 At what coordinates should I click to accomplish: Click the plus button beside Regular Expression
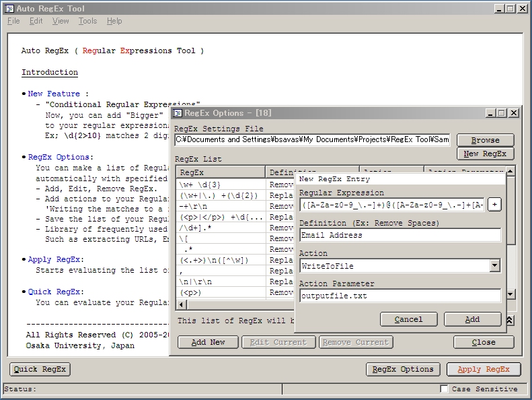click(494, 205)
